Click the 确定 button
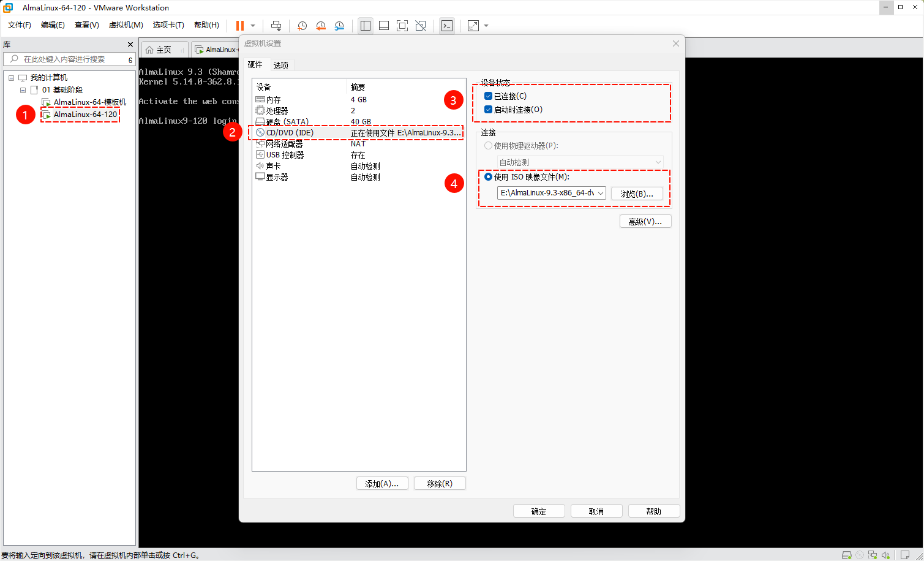Image resolution: width=924 pixels, height=561 pixels. 538,511
